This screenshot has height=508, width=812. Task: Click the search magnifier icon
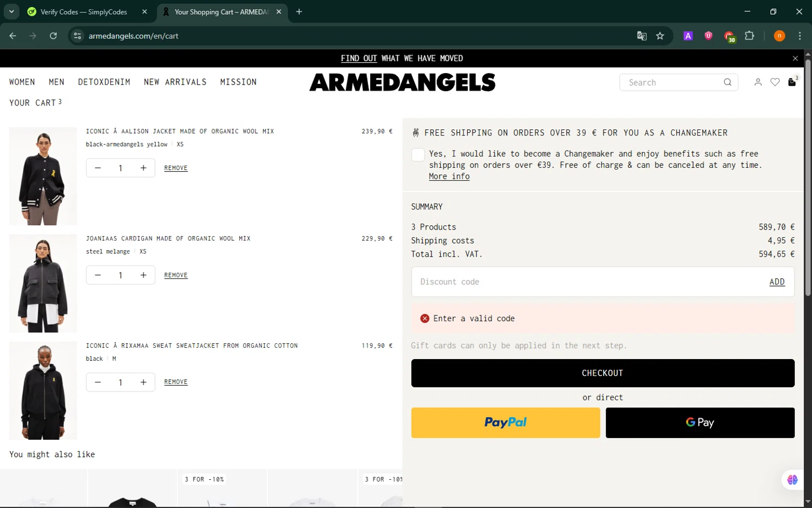[x=728, y=82]
